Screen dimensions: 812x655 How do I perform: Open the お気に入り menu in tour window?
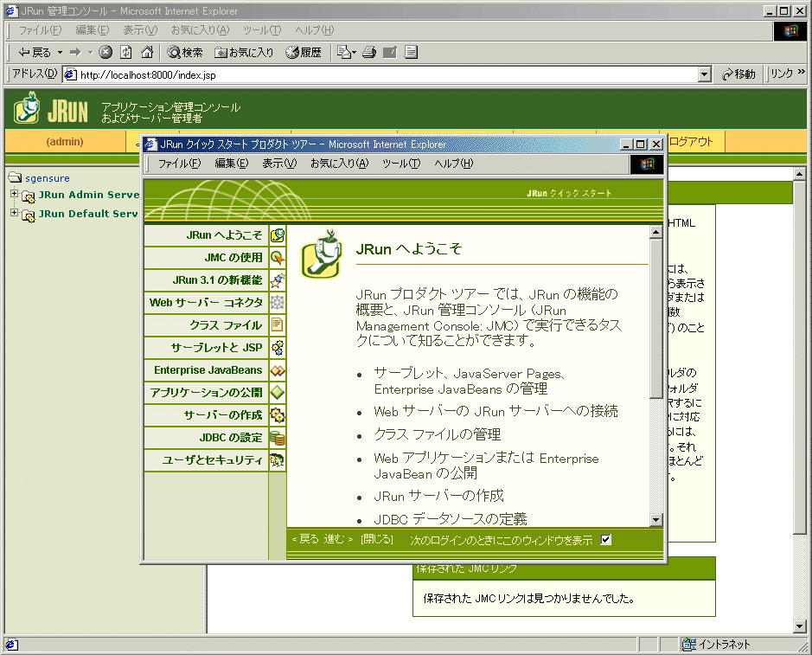coord(339,164)
